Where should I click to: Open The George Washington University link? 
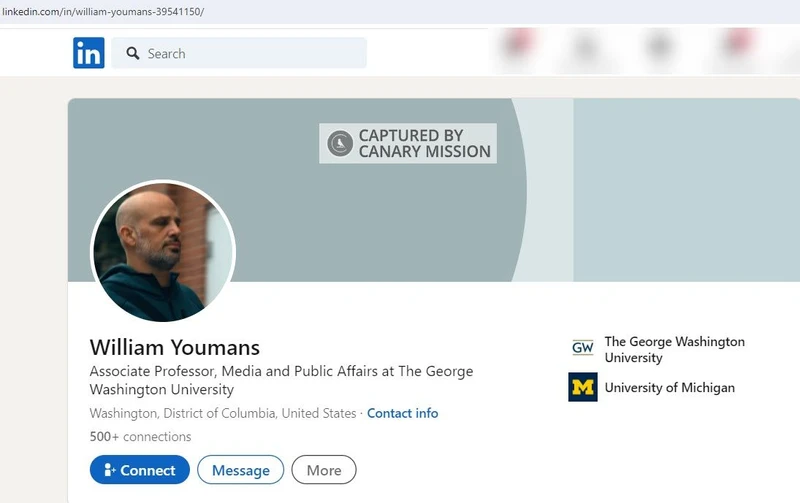point(674,349)
